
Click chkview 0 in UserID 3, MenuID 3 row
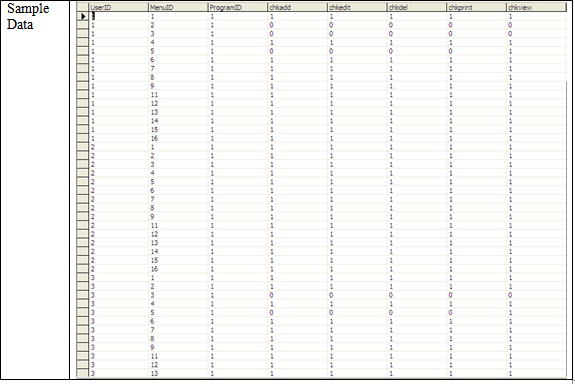point(537,295)
